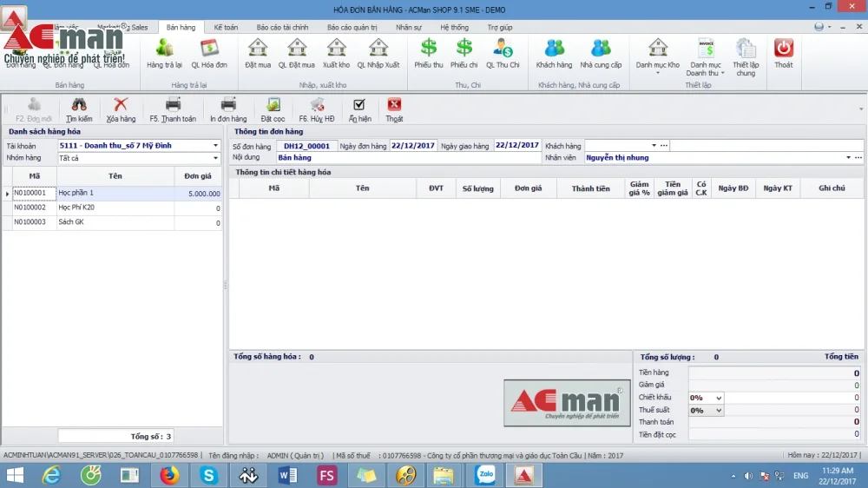Click Tìm kiếm binoculars tool
The image size is (868, 488).
click(79, 109)
